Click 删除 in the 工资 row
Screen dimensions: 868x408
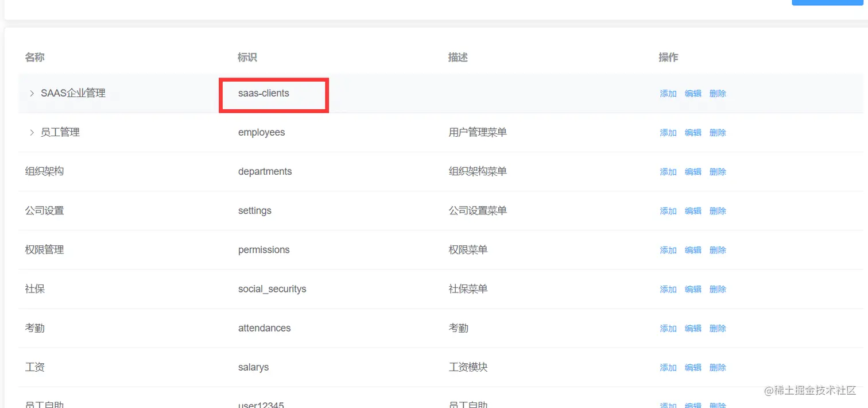coord(718,367)
